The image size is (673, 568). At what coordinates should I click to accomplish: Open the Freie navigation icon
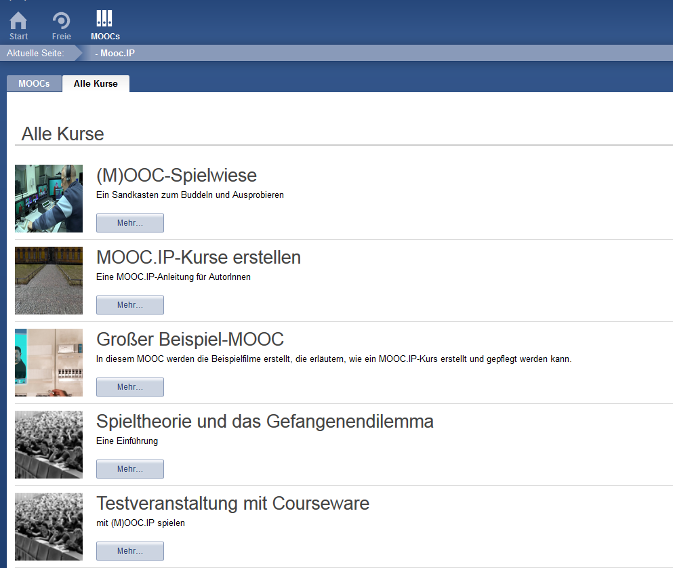click(x=61, y=22)
